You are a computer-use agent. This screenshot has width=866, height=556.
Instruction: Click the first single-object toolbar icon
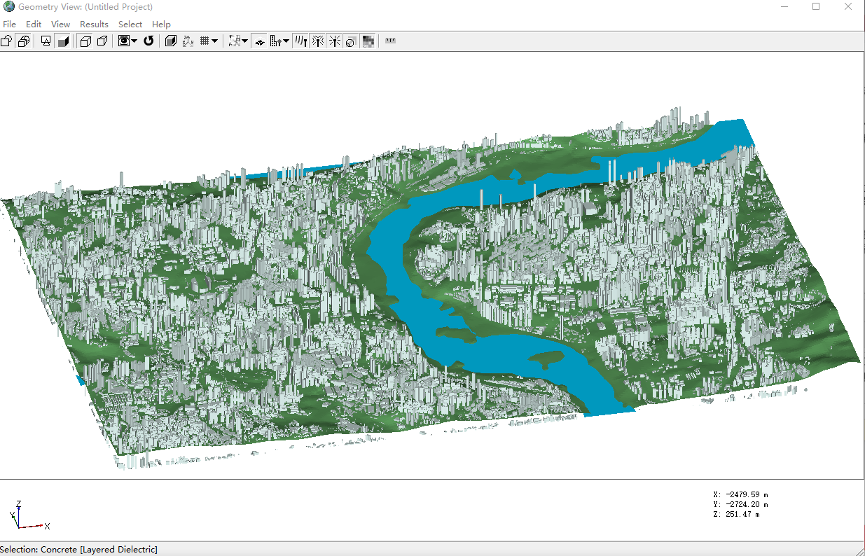[7, 41]
